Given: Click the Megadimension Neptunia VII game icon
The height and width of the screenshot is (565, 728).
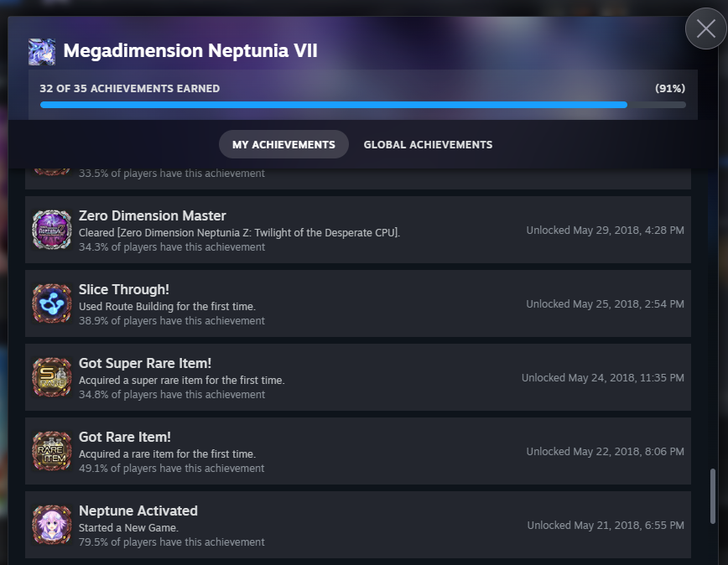Looking at the screenshot, I should [42, 52].
